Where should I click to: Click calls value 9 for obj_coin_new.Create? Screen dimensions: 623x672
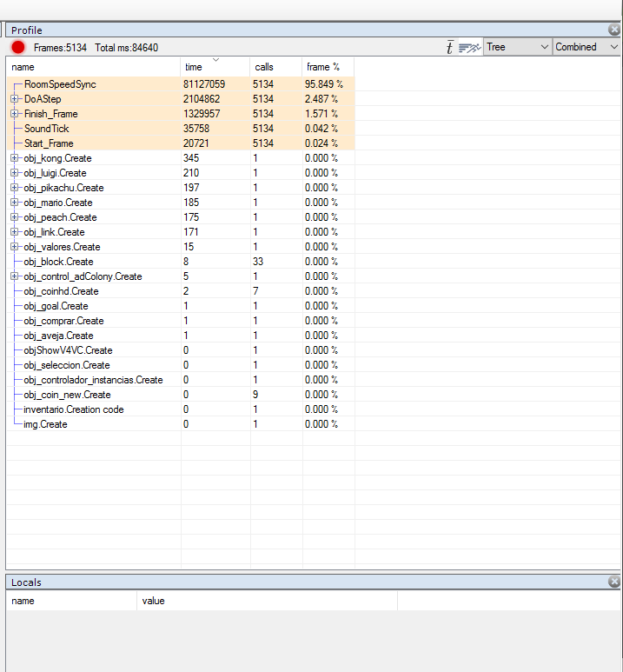255,395
